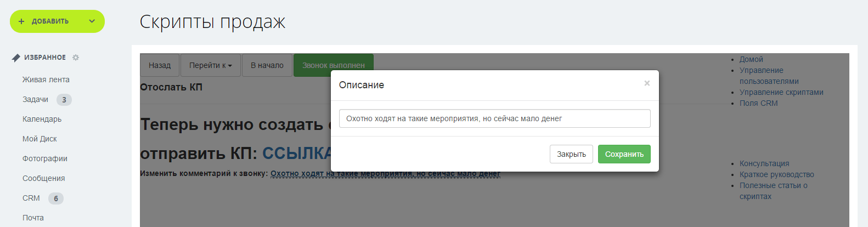The image size is (868, 227).
Task: Open the Перейти к dropdown
Action: point(211,65)
